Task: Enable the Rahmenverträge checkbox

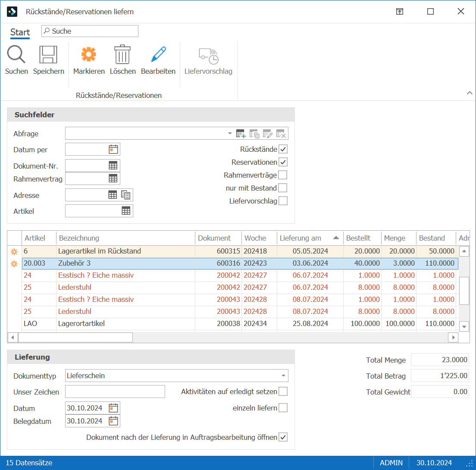Action: pyautogui.click(x=283, y=175)
